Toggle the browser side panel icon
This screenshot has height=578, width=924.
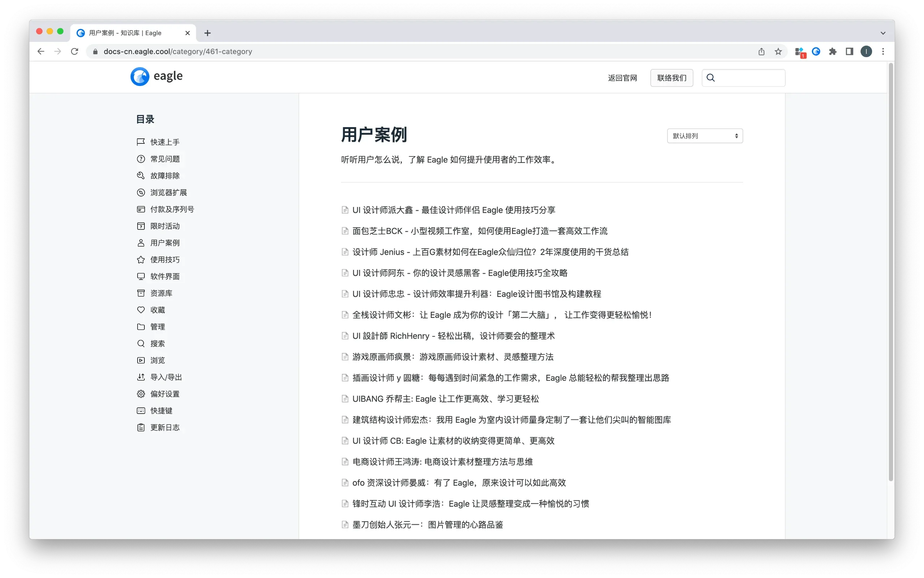[850, 52]
